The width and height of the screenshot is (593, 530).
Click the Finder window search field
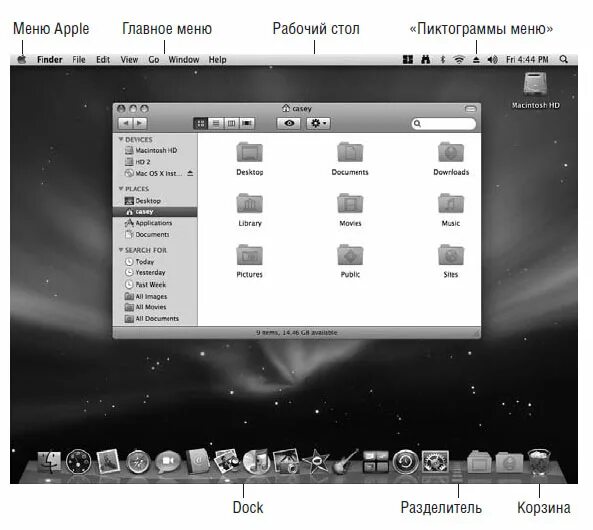443,124
